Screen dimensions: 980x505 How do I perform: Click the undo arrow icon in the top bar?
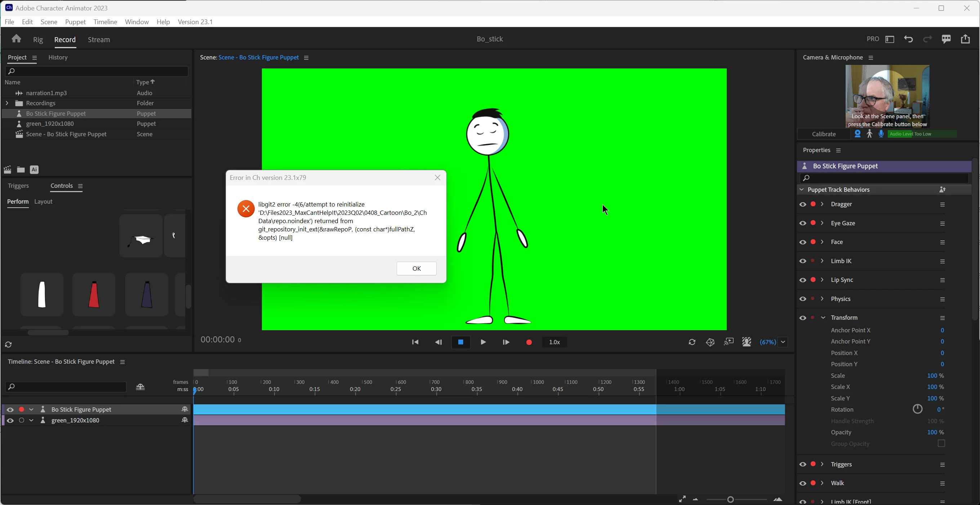pyautogui.click(x=908, y=39)
